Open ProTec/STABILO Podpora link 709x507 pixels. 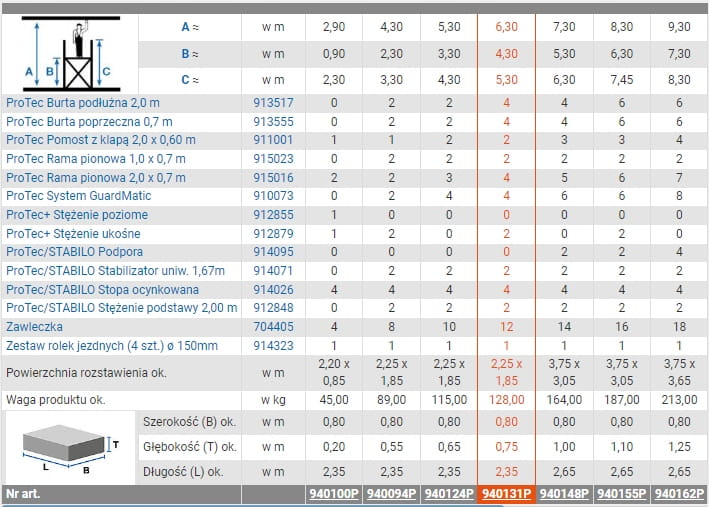(74, 252)
